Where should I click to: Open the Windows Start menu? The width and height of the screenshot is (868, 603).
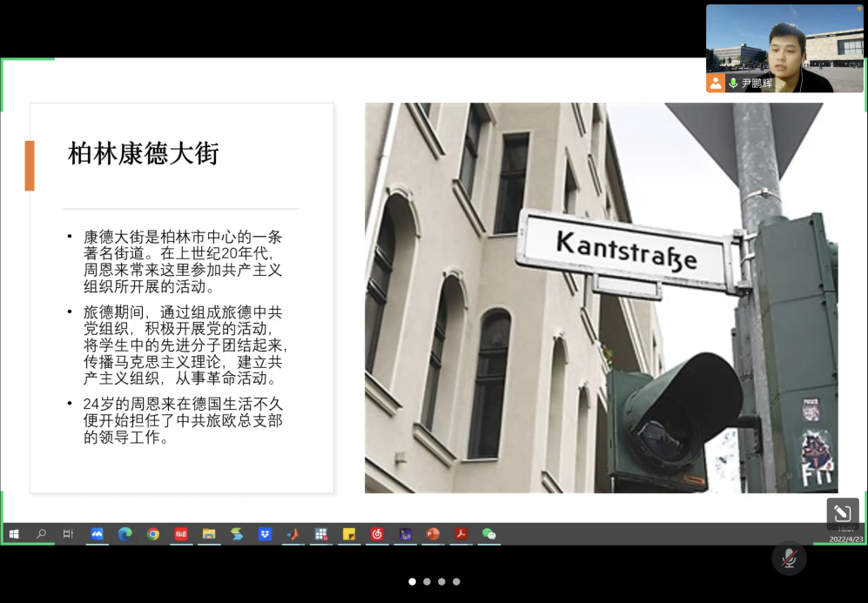[x=14, y=534]
